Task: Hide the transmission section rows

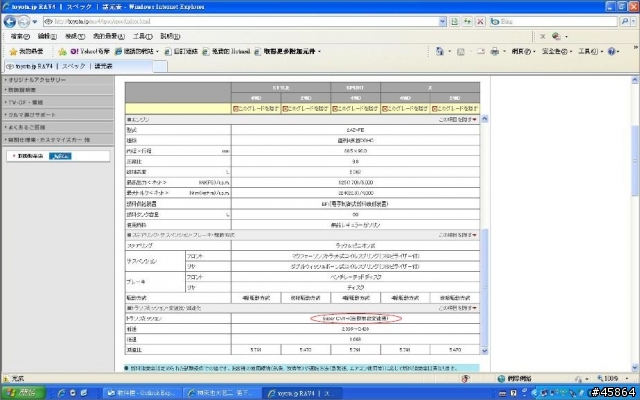Action: (x=458, y=308)
